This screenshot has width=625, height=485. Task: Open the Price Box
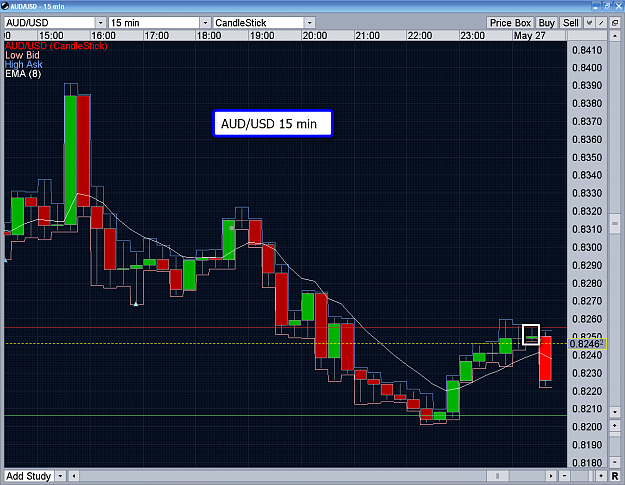coord(510,23)
